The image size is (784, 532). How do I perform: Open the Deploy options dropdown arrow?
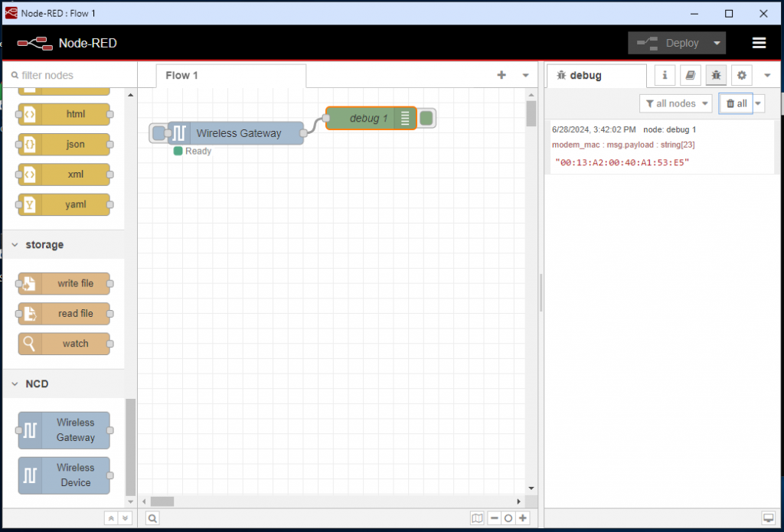coord(717,43)
